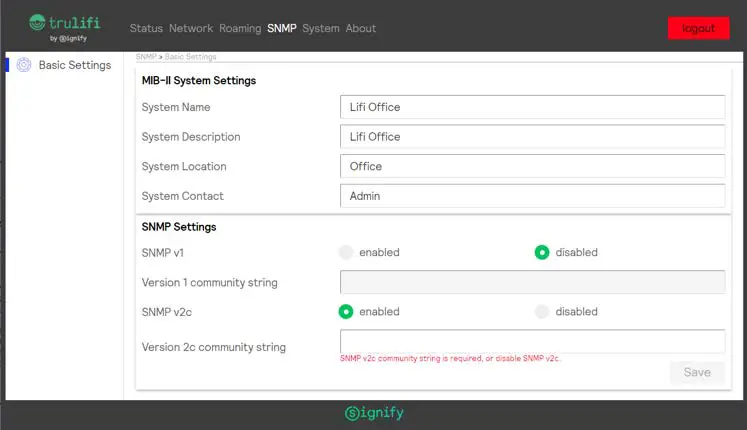Click the 'SNMP Settings' heading
The height and width of the screenshot is (430, 747).
click(x=179, y=227)
